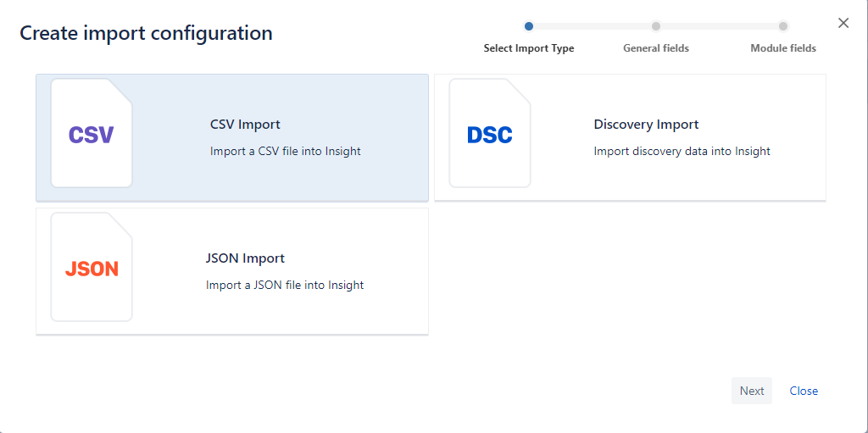This screenshot has width=868, height=433.
Task: Select the JSON file icon
Action: (92, 267)
